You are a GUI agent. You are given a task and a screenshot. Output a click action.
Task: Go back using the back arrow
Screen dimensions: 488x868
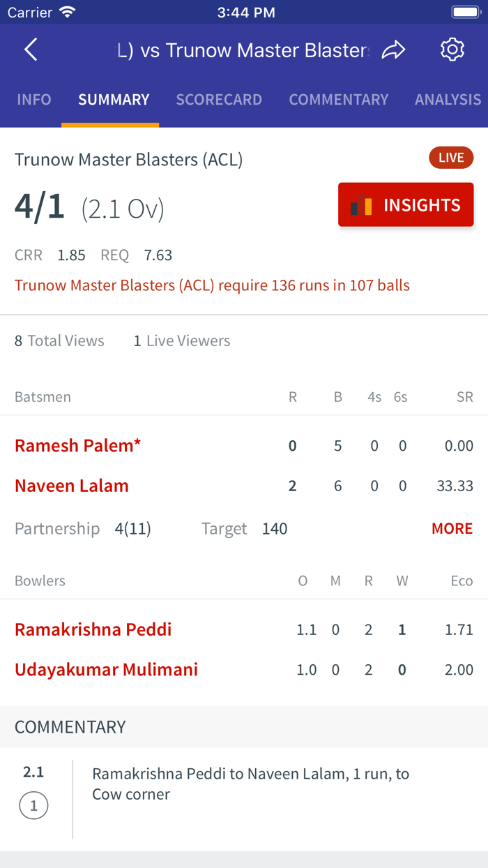pos(30,49)
